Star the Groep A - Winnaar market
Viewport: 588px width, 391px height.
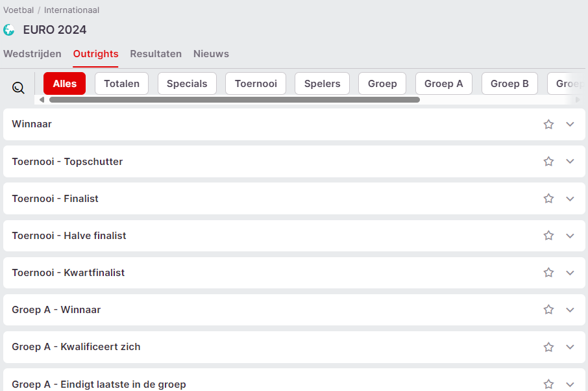[548, 310]
